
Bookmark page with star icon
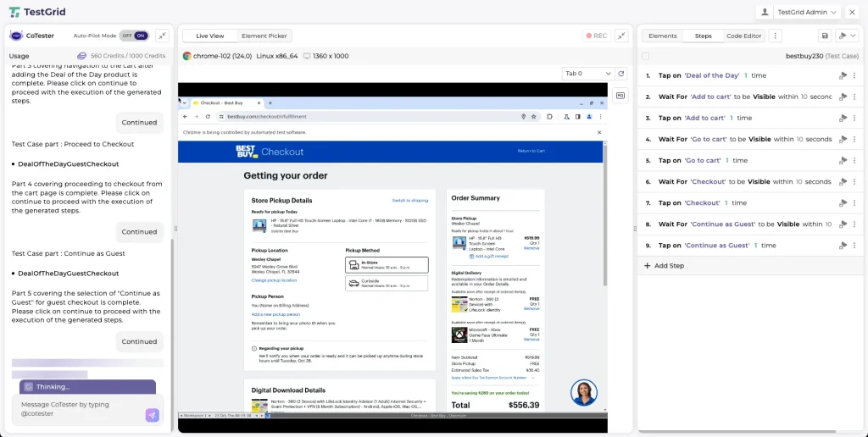[x=534, y=117]
